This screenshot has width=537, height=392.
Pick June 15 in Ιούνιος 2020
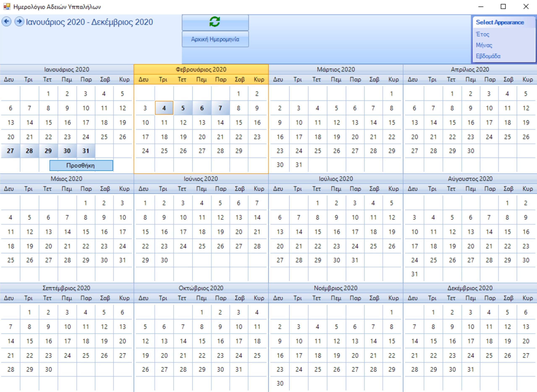click(145, 232)
